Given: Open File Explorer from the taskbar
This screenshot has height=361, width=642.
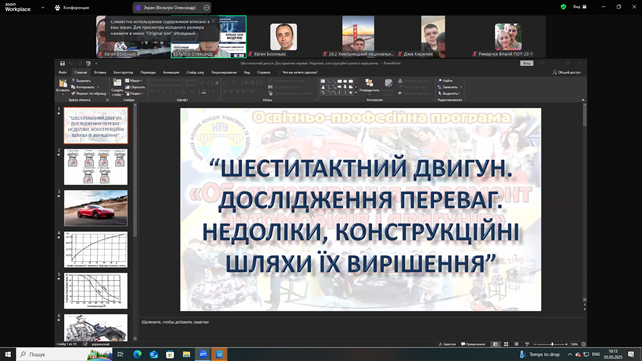Looking at the screenshot, I should click(x=186, y=354).
